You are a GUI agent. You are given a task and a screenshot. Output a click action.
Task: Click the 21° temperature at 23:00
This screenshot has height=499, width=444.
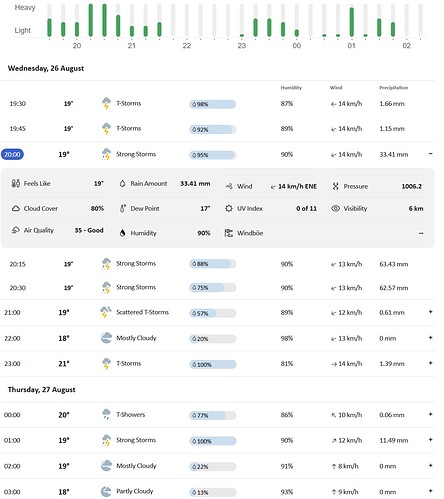click(64, 364)
